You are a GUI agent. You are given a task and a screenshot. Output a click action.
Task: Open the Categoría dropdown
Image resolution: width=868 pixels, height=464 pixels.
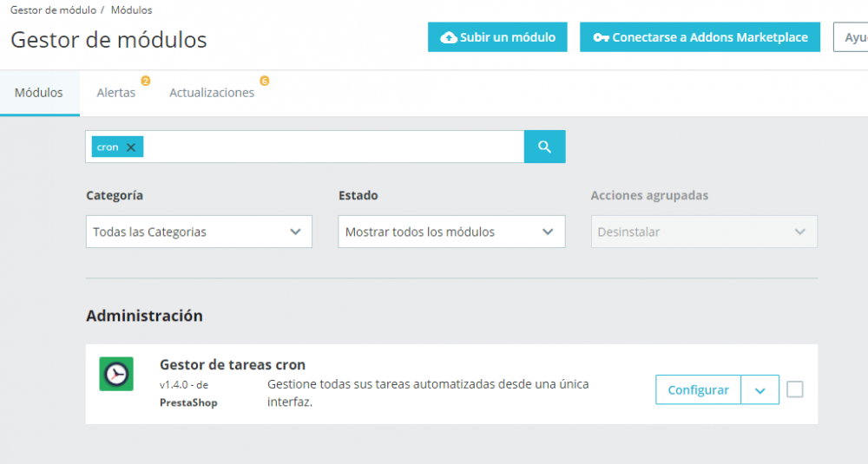coord(199,232)
